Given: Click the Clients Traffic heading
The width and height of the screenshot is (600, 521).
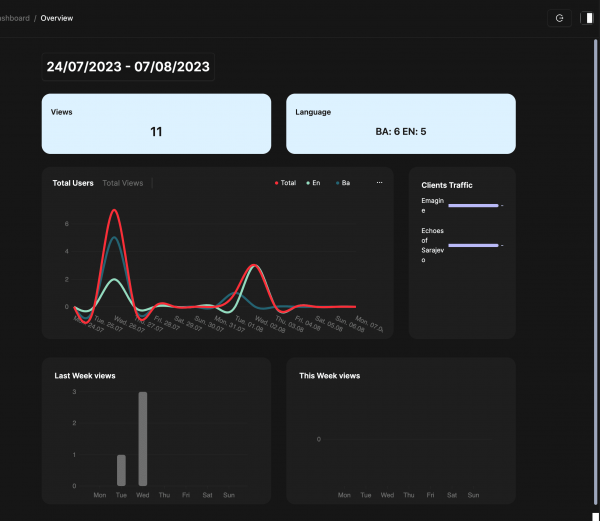Looking at the screenshot, I should click(x=447, y=185).
